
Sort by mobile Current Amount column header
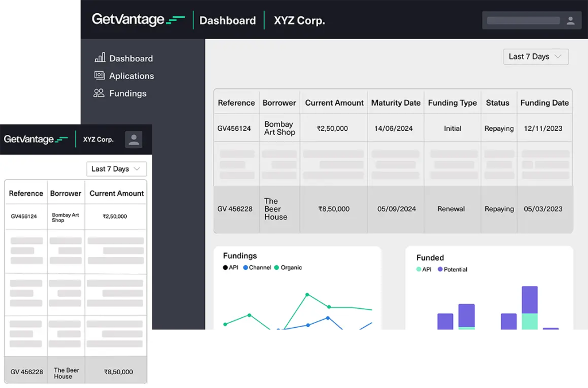click(117, 193)
